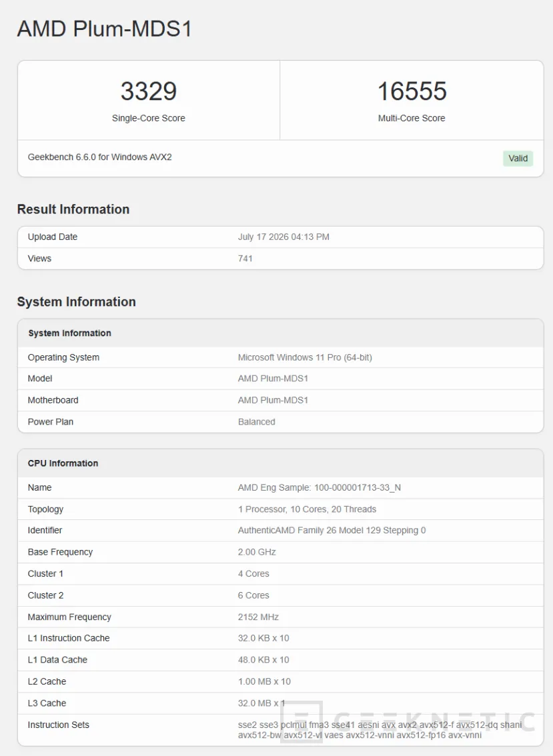Click the Operating System label
553x756 pixels.
(x=63, y=357)
